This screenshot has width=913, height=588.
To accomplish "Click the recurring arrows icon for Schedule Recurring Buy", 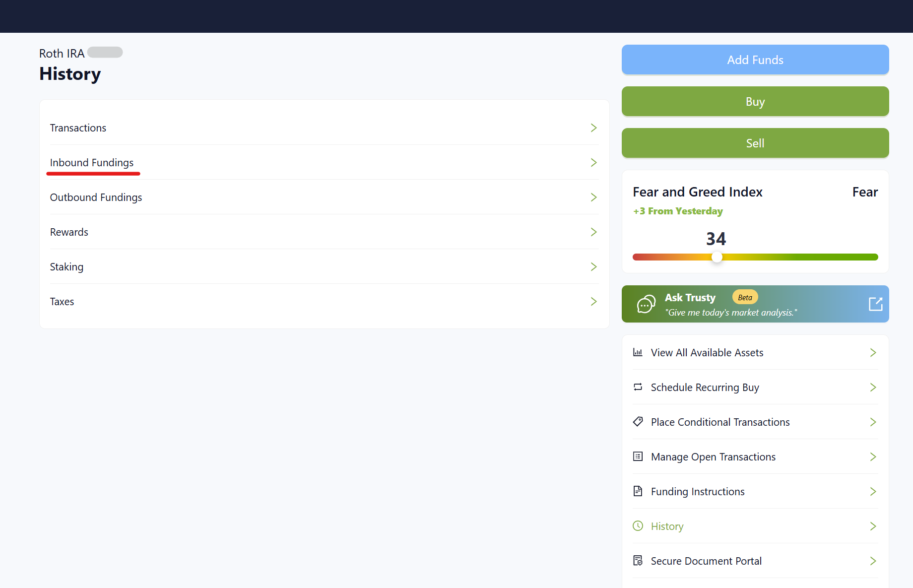I will click(638, 387).
